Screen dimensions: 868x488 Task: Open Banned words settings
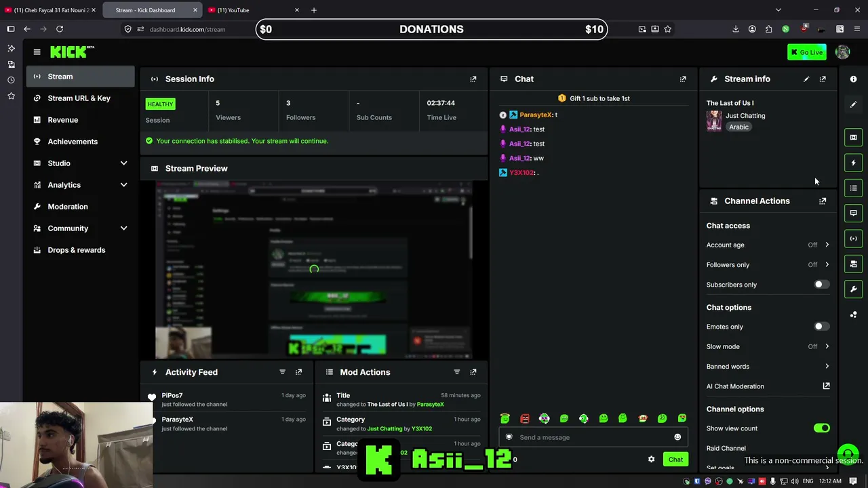click(x=768, y=367)
